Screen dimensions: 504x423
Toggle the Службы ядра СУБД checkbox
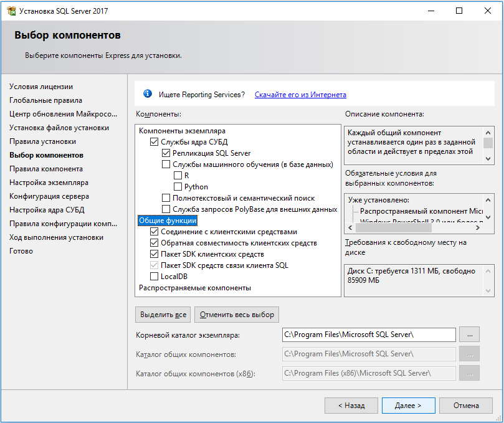click(x=155, y=142)
